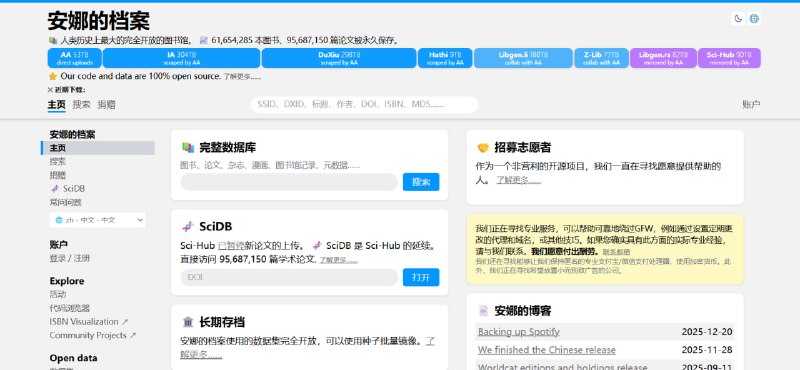Open 代码浏览器 under Explore
The height and width of the screenshot is (370, 800).
click(x=69, y=308)
